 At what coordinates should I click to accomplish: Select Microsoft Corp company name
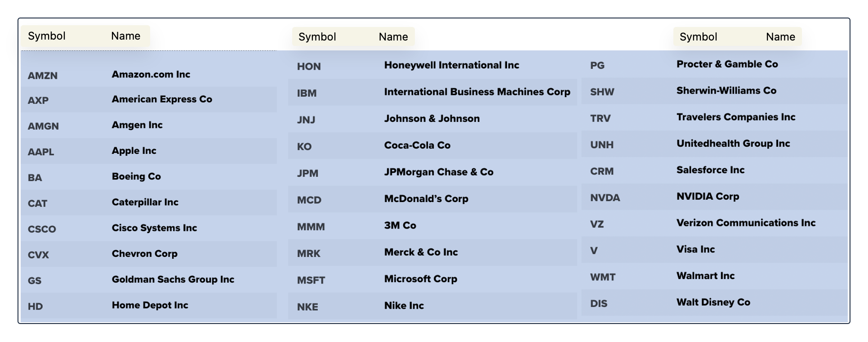coord(421,279)
